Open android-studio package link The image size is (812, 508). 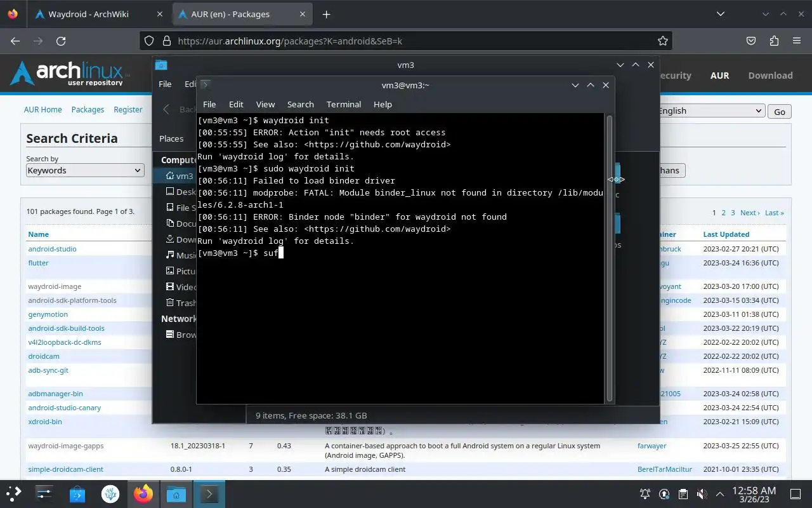click(x=52, y=249)
